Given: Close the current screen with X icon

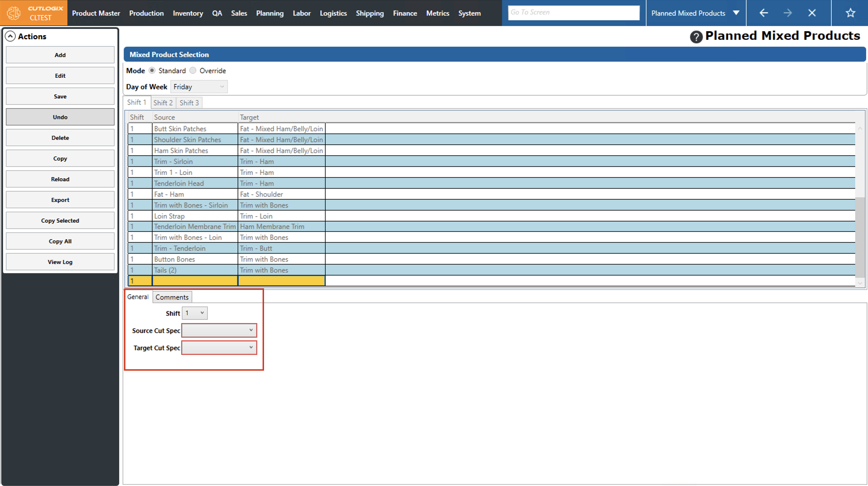Looking at the screenshot, I should pyautogui.click(x=812, y=13).
